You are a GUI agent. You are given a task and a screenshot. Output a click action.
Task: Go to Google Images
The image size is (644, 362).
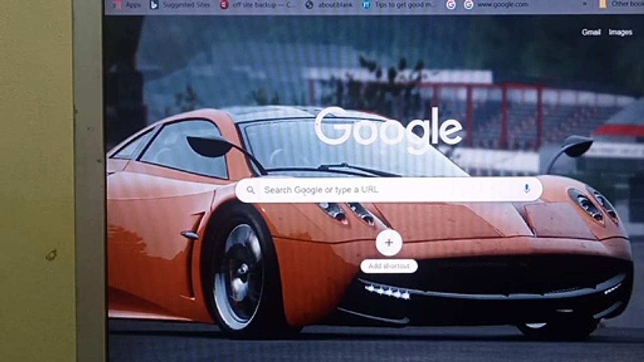click(620, 32)
